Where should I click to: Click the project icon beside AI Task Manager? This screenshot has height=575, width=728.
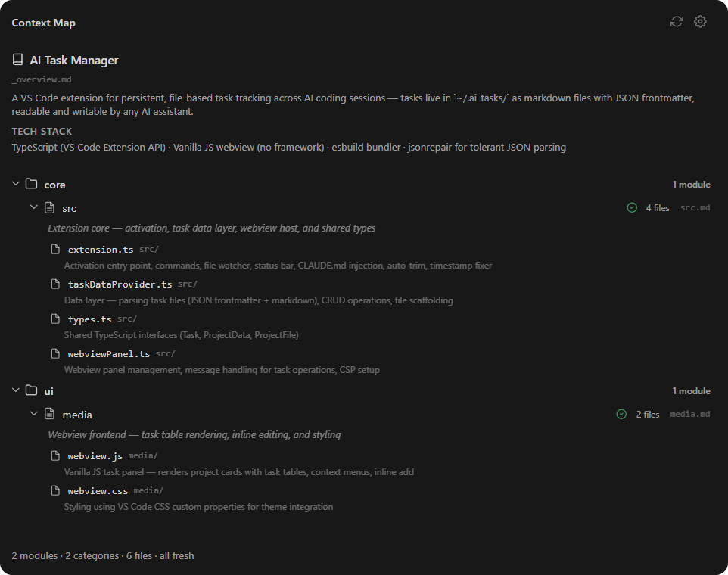(17, 58)
